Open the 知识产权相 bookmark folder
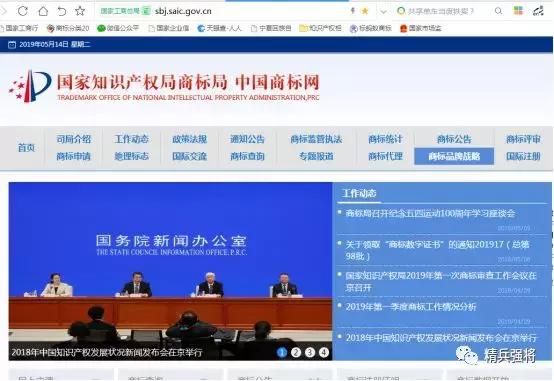Screen dimensions: 554x381 tap(320, 28)
